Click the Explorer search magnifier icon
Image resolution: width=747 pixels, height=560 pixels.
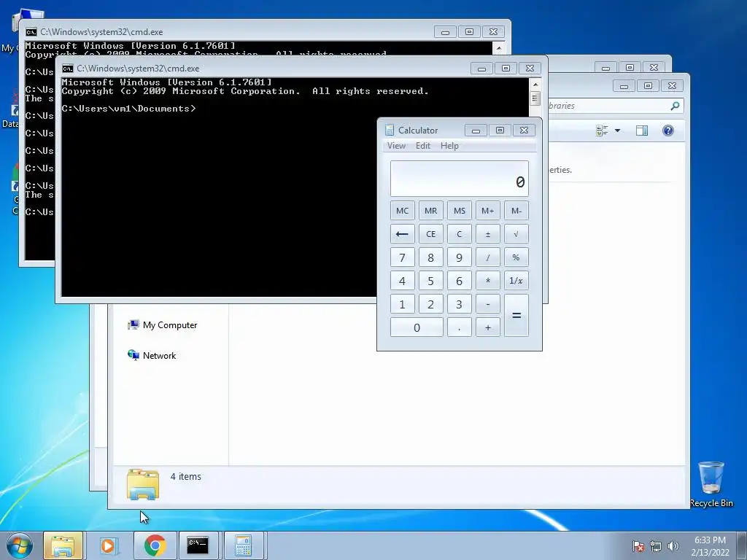coord(675,106)
